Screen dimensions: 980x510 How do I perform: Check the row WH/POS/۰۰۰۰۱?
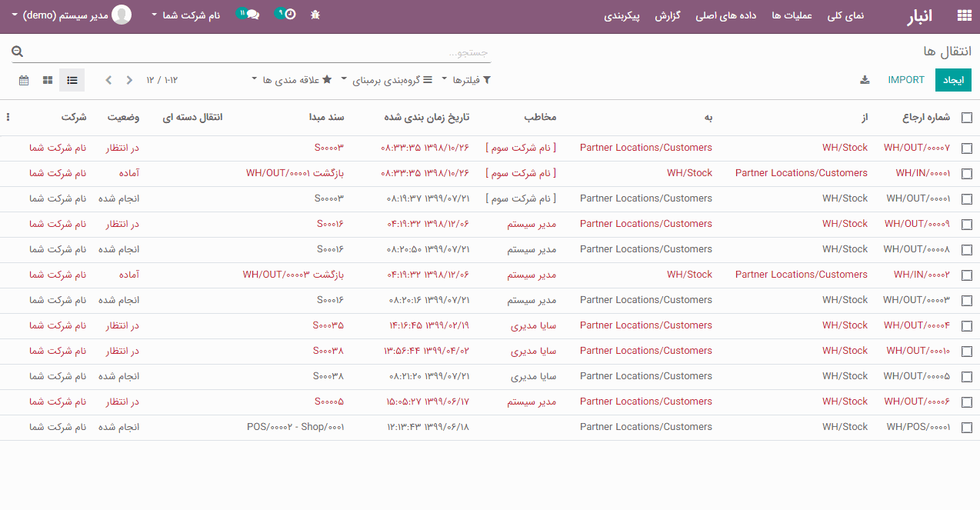967,428
